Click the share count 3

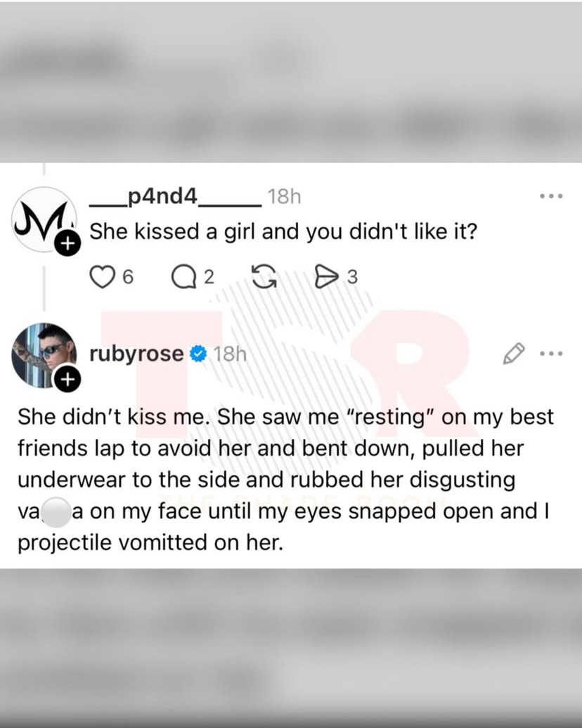pyautogui.click(x=353, y=277)
